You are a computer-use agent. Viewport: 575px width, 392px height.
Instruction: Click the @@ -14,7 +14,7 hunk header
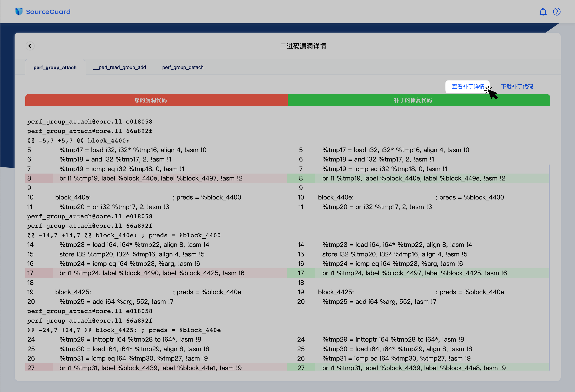coord(124,235)
